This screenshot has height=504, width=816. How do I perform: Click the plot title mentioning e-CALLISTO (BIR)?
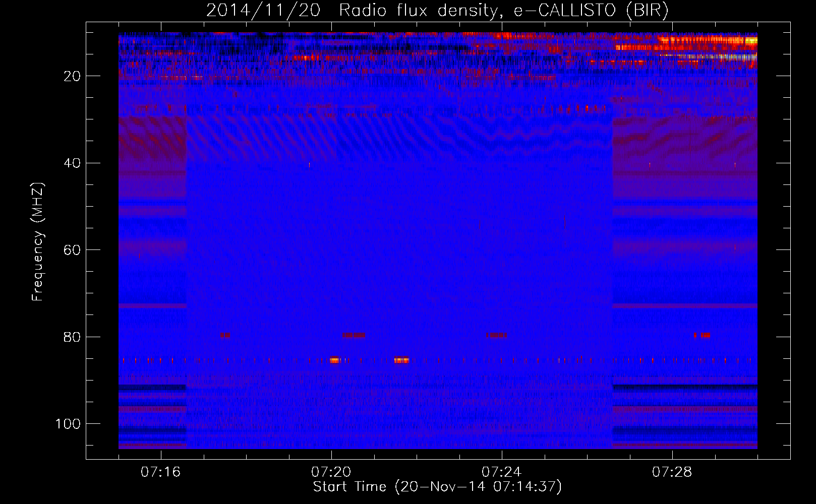437,11
